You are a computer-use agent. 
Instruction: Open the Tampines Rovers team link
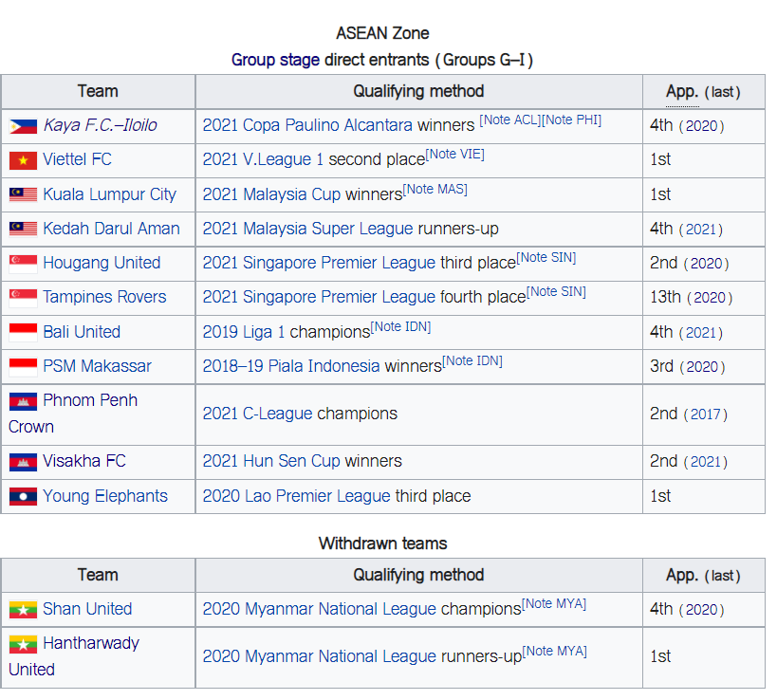[104, 297]
